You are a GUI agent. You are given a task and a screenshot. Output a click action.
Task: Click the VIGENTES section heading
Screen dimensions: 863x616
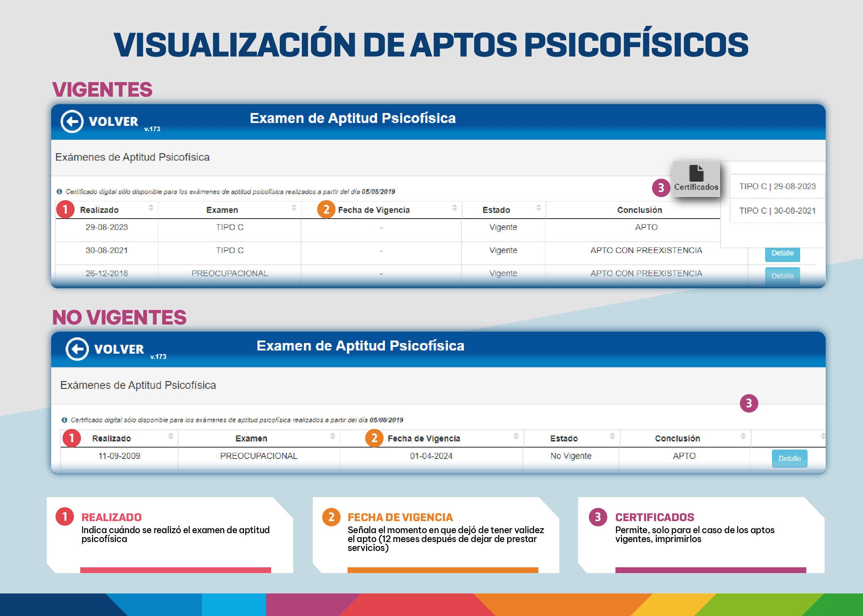point(102,90)
